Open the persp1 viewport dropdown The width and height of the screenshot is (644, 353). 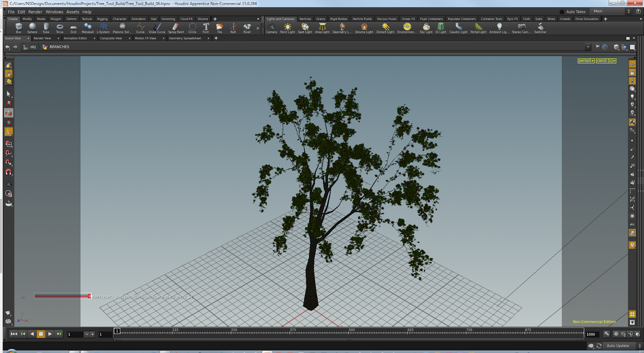coord(586,61)
